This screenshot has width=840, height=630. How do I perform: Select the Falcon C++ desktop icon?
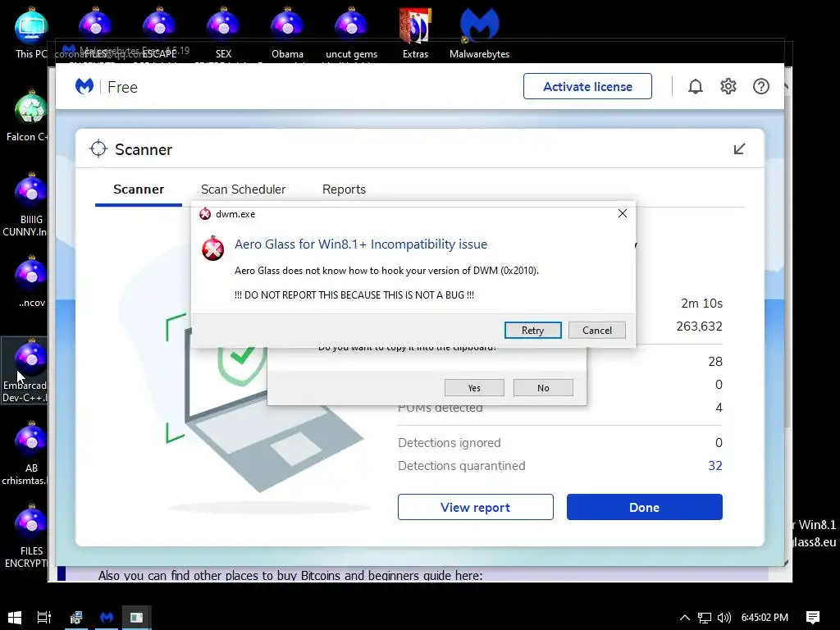coord(27,116)
